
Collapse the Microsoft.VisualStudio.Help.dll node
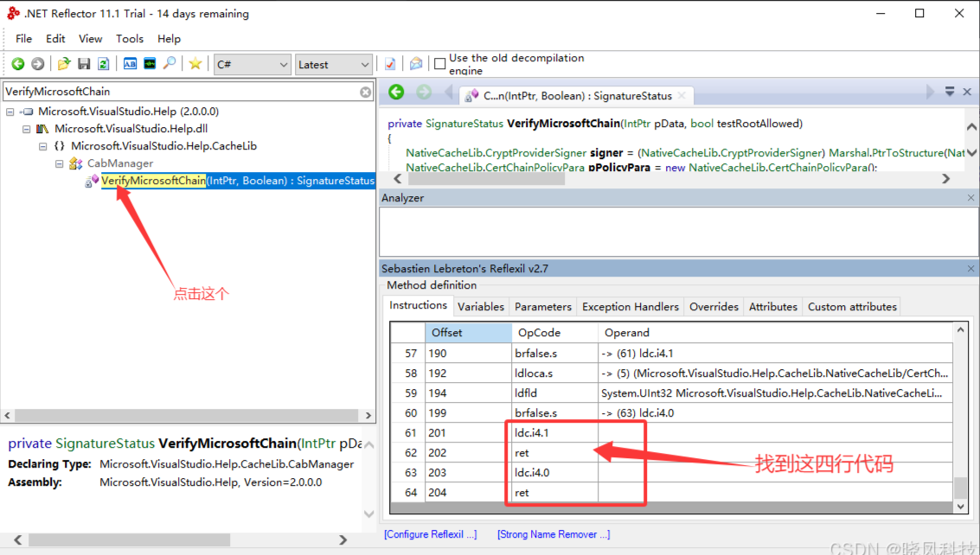tap(26, 130)
